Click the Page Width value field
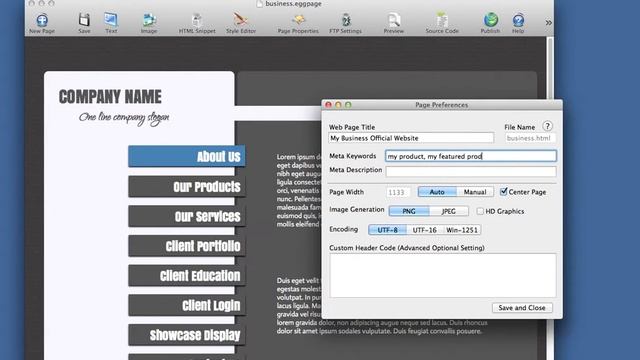Screen dimensions: 640x360 click(398, 192)
